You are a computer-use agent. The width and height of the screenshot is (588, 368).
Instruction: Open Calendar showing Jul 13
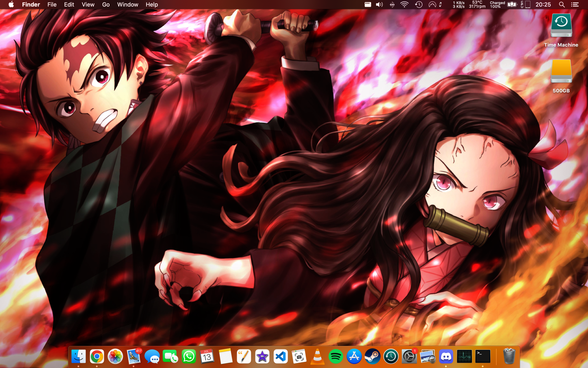(x=207, y=357)
